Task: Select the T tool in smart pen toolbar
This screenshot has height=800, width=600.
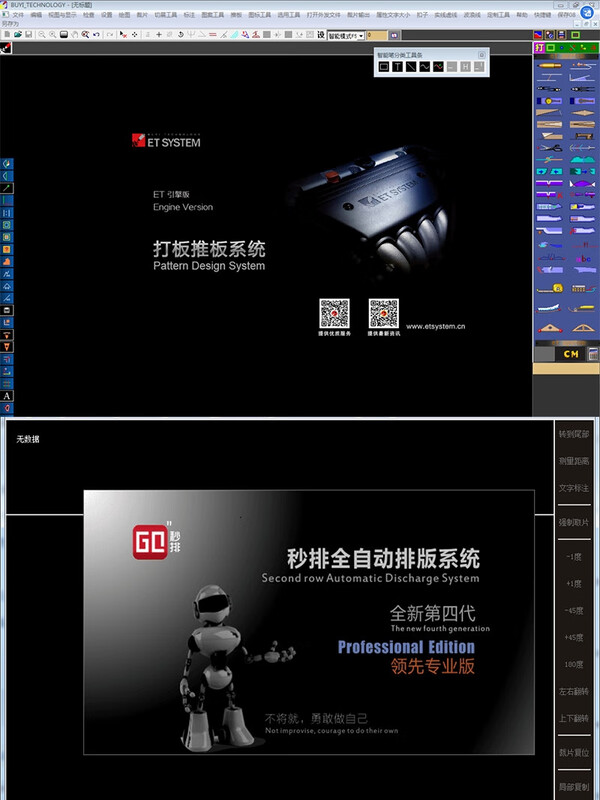Action: (397, 66)
